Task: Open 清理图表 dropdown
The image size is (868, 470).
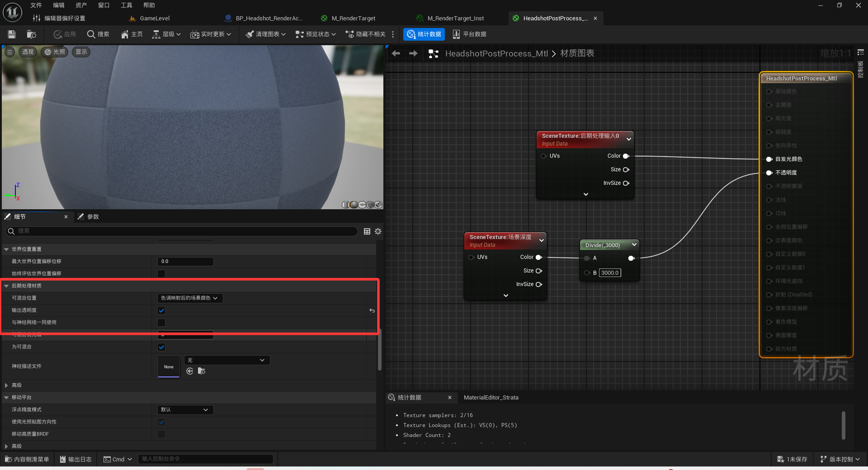Action: (265, 34)
